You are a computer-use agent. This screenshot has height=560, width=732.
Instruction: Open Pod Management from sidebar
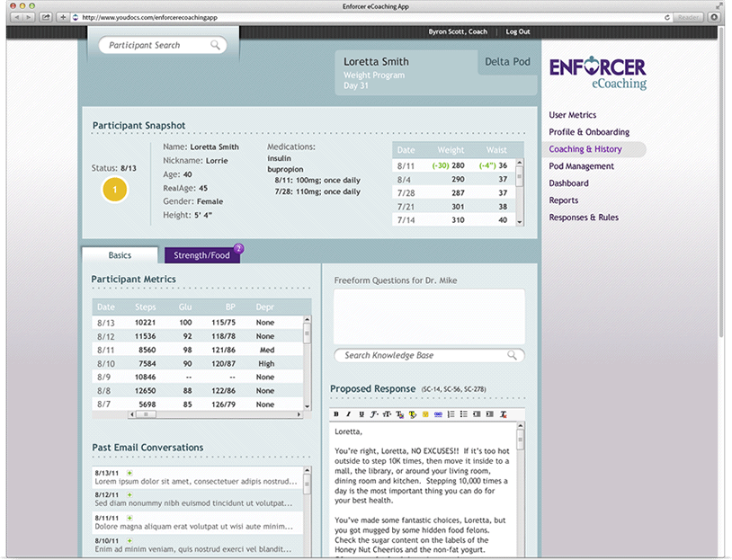[x=581, y=166]
